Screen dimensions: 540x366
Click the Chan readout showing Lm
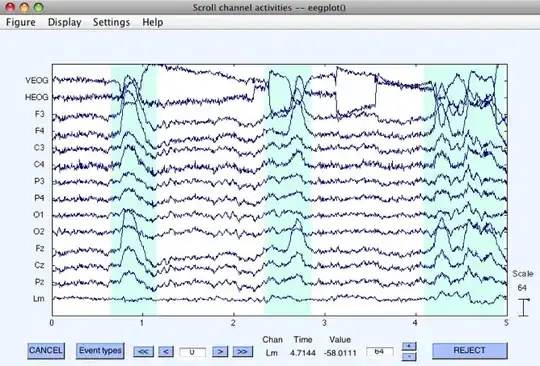tap(272, 353)
